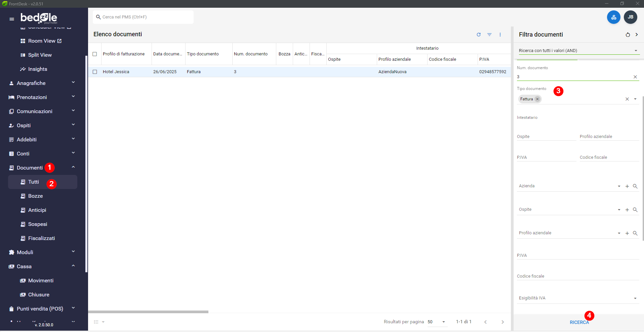
Task: Collapse the Filtra documenti panel arrow
Action: coord(637,35)
